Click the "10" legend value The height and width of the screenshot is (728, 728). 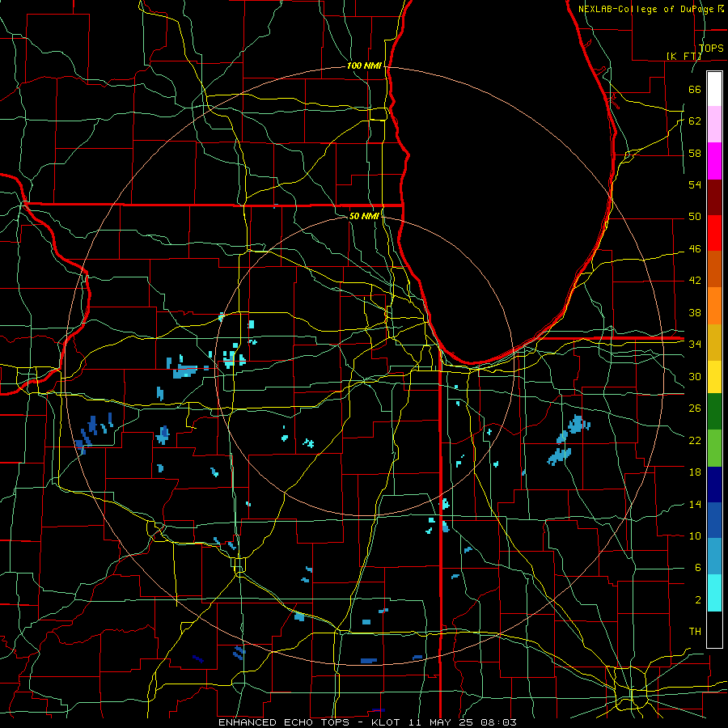point(695,535)
